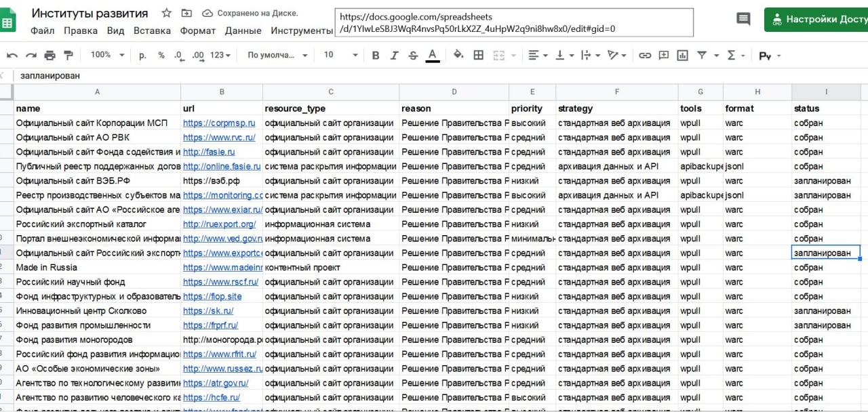Click the cloud saved status icon

(208, 13)
